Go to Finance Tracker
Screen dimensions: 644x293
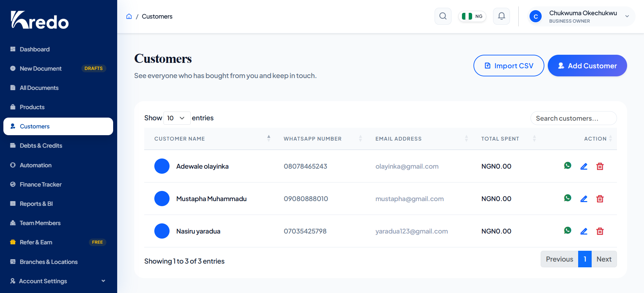[58, 185]
